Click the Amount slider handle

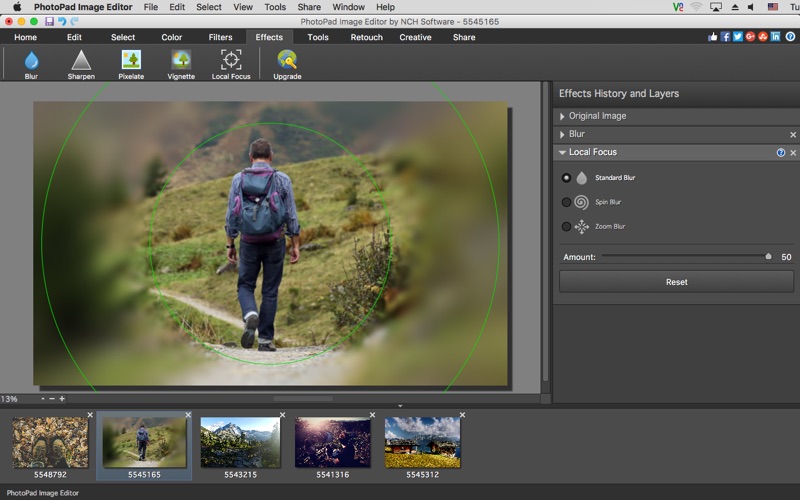(x=768, y=257)
